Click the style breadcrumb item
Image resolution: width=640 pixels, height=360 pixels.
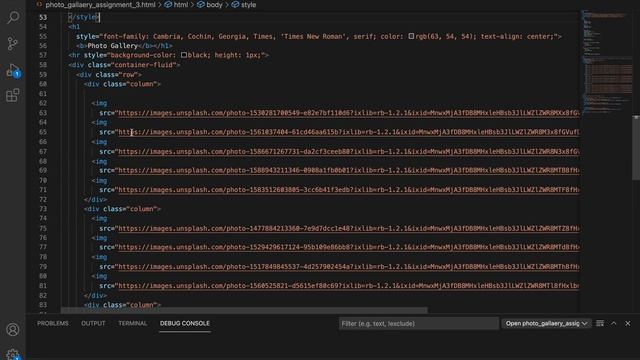tap(248, 5)
